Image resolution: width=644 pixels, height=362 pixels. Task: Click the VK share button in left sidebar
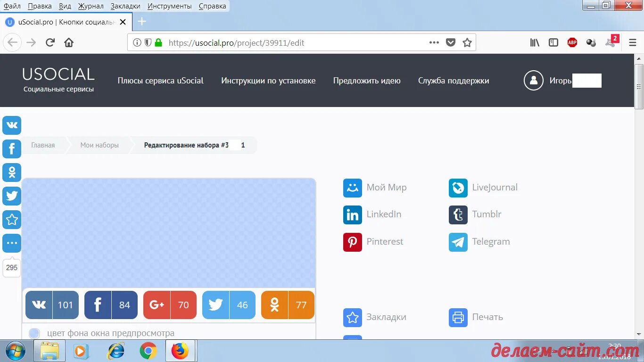point(12,125)
